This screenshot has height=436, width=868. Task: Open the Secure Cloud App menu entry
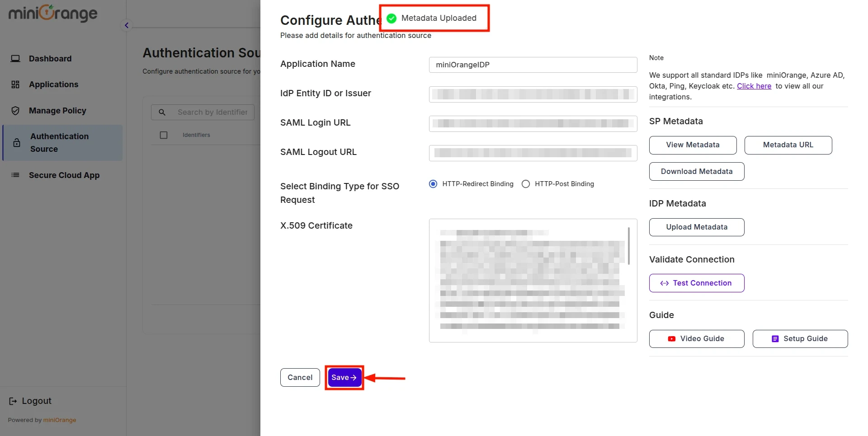pyautogui.click(x=63, y=175)
